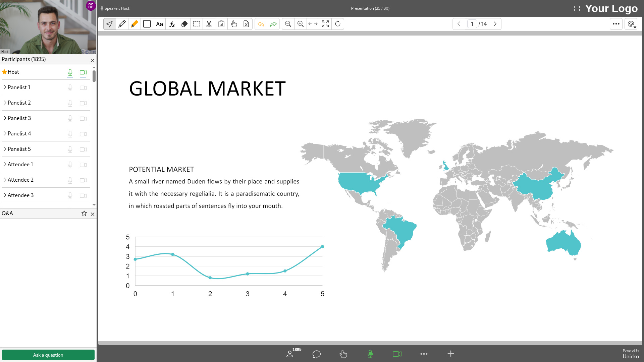Click the Your Logo text
This screenshot has width=644, height=362.
pyautogui.click(x=611, y=8)
